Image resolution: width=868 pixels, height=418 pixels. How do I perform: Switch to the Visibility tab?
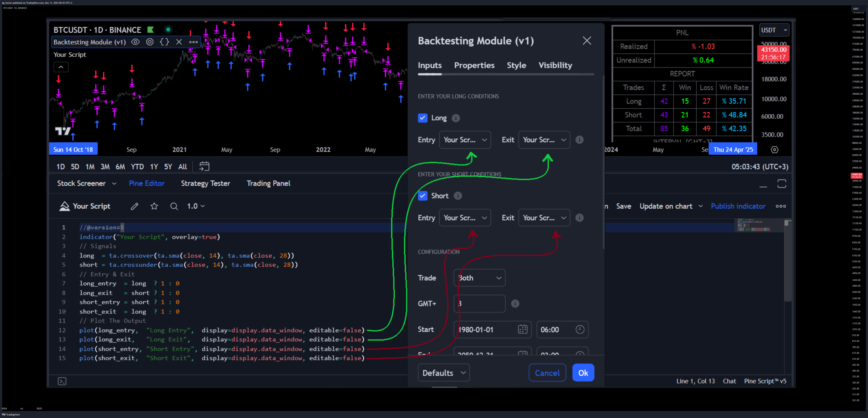(555, 65)
